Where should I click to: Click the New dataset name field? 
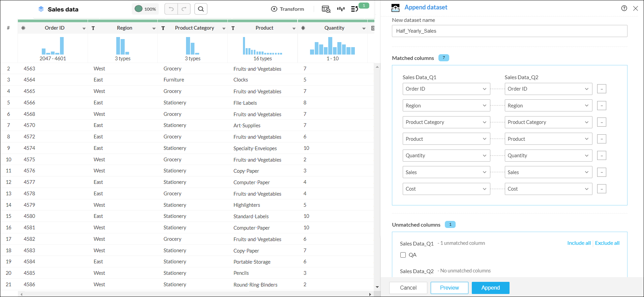pos(509,31)
